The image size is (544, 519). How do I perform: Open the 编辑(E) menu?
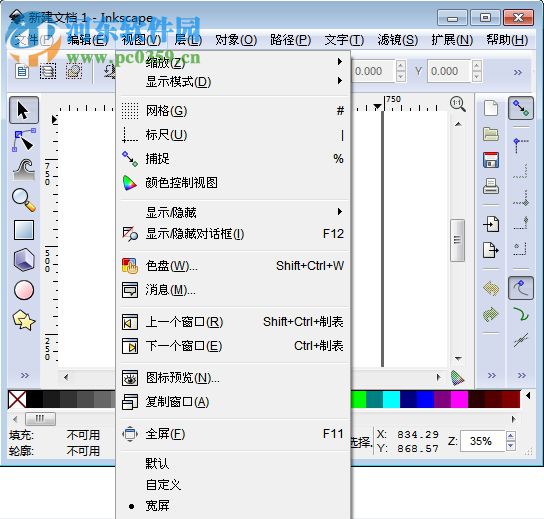tap(87, 40)
